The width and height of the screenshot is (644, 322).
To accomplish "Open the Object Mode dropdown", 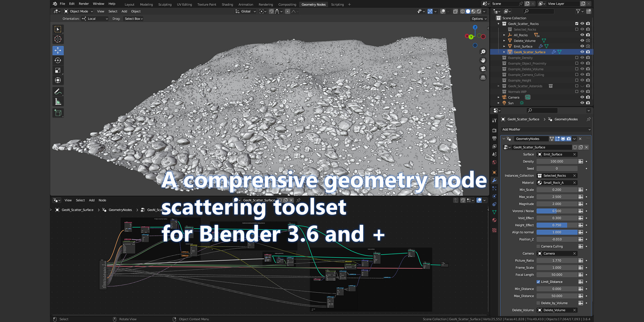I will click(79, 11).
